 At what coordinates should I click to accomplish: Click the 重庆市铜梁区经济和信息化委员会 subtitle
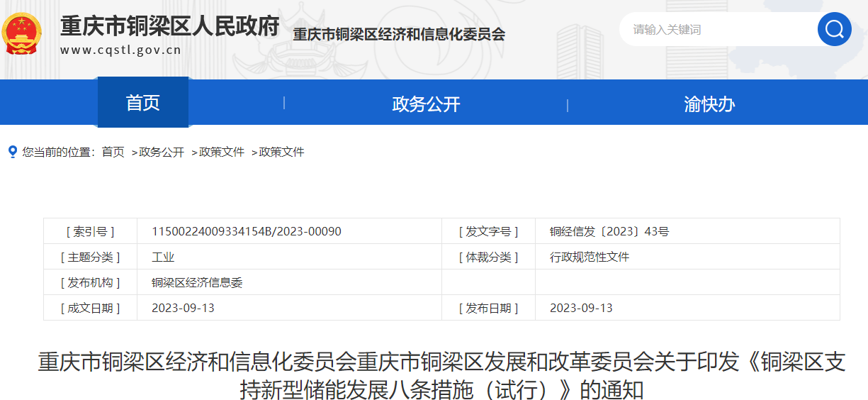coord(399,34)
